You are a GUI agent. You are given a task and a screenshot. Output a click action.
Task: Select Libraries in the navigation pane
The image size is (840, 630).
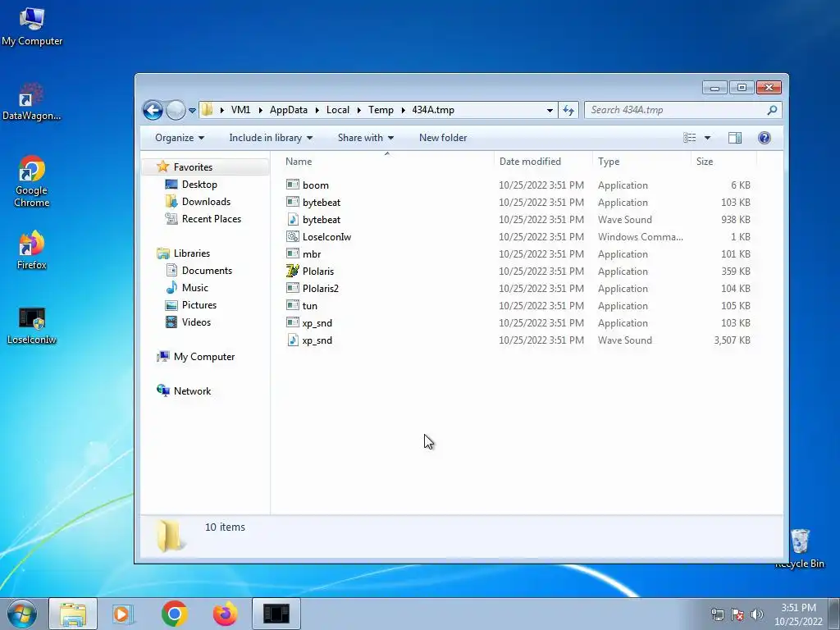[x=191, y=253]
